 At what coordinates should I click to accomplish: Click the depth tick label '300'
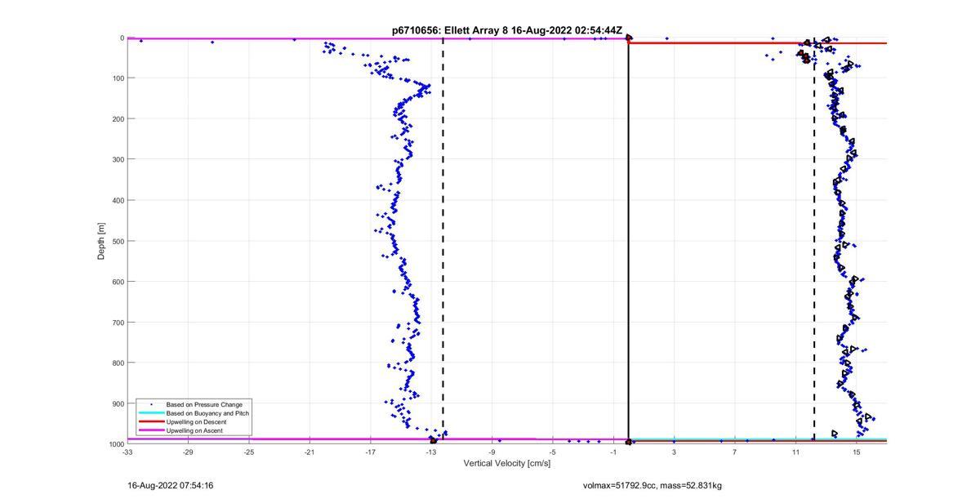pos(118,159)
